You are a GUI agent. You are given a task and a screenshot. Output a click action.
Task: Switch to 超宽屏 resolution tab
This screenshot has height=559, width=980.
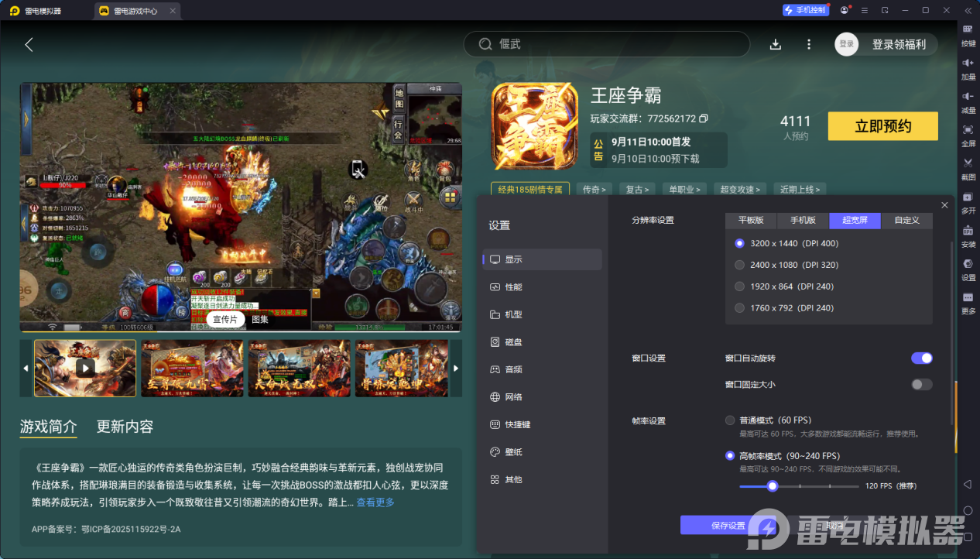coord(855,221)
